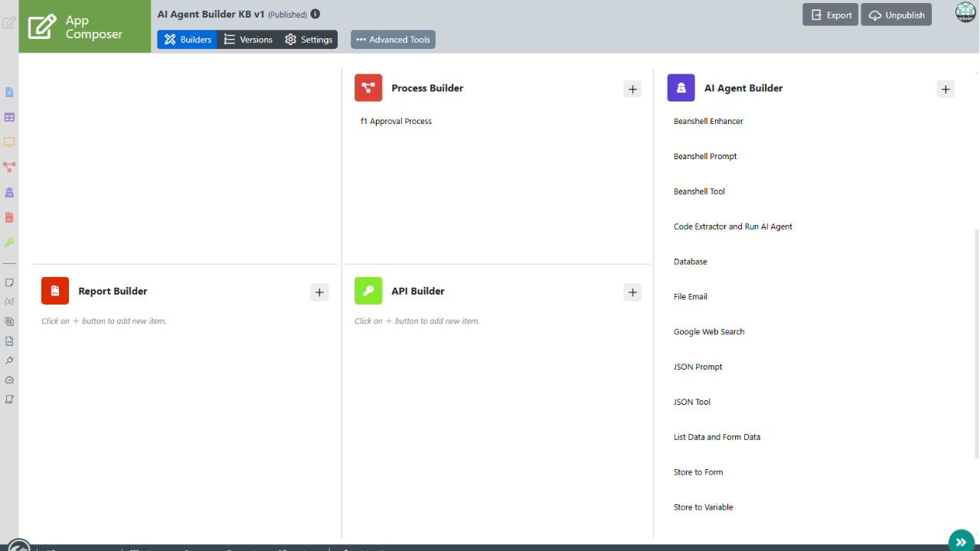Add a new Report Builder item
980x551 pixels.
point(319,292)
